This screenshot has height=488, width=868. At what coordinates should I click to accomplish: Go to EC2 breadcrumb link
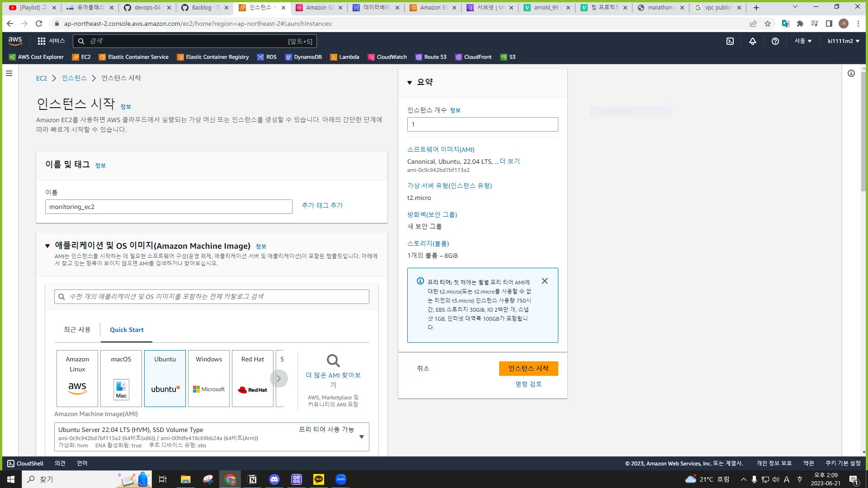click(42, 78)
